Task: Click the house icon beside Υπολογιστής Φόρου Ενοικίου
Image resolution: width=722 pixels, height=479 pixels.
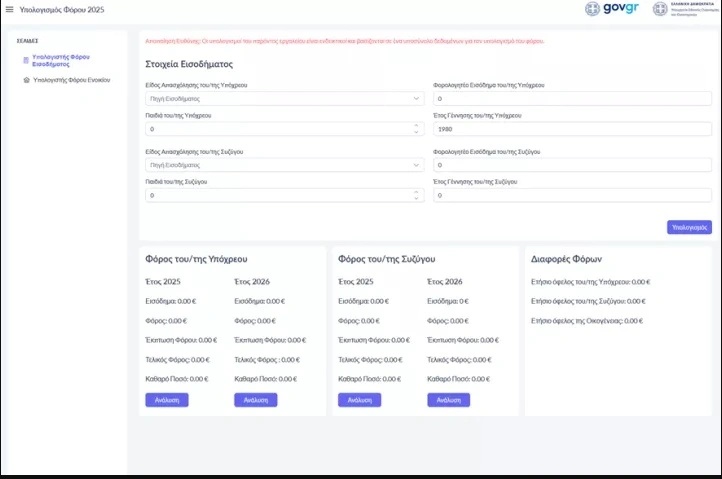Action: pyautogui.click(x=26, y=79)
